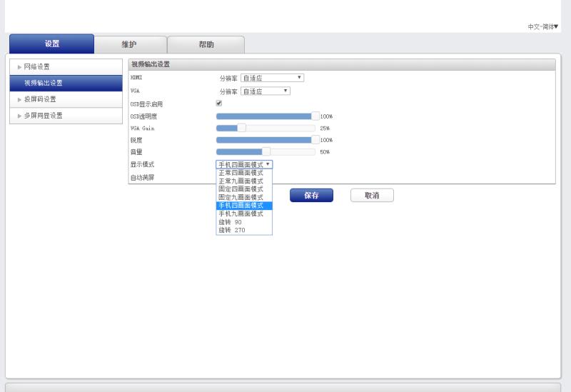Toggle the OSD显示启用 checkbox
The width and height of the screenshot is (571, 392).
219,104
